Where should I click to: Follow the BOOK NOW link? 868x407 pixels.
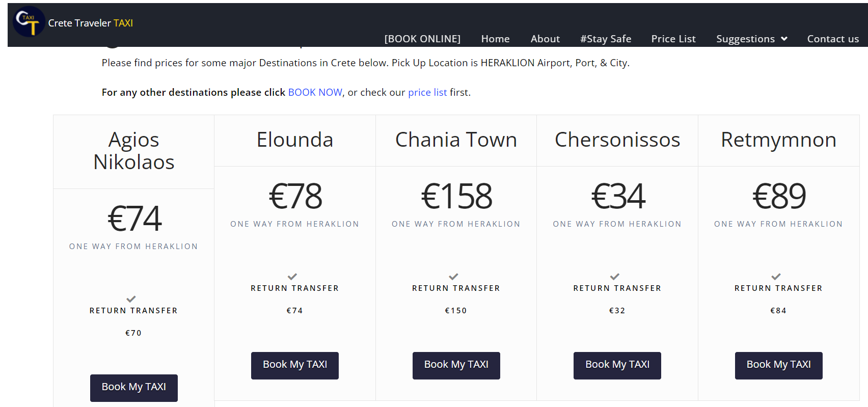[315, 92]
